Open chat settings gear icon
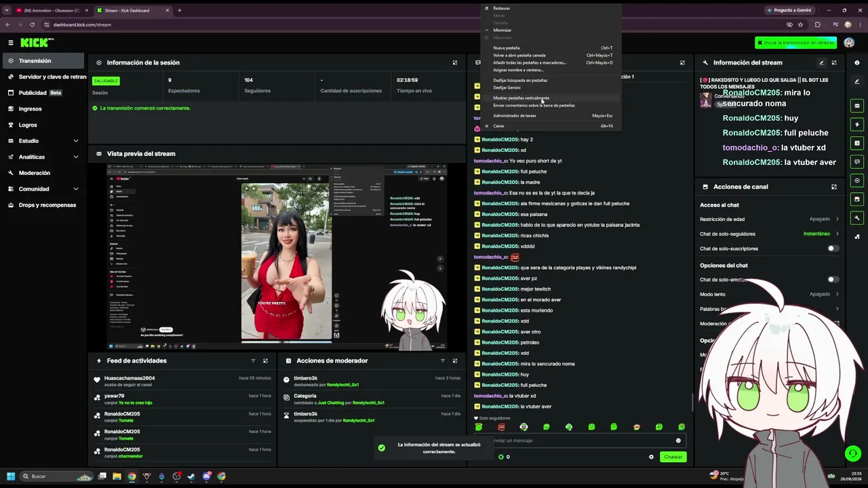 click(651, 457)
